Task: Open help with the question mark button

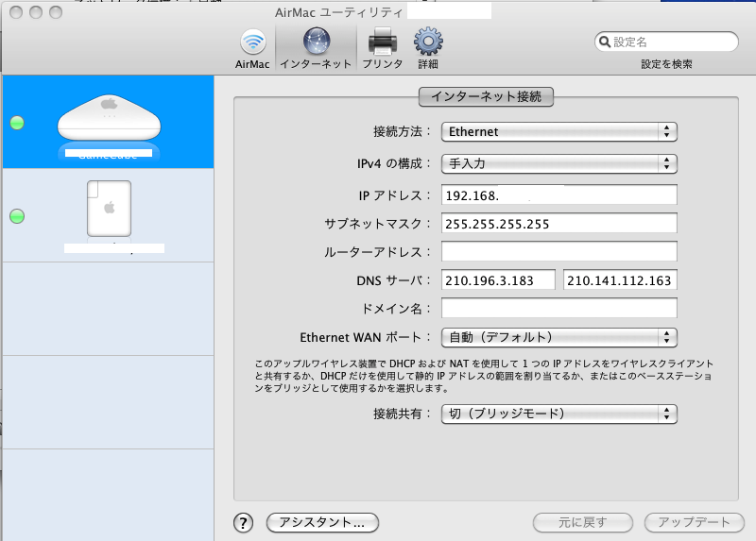Action: click(x=244, y=523)
